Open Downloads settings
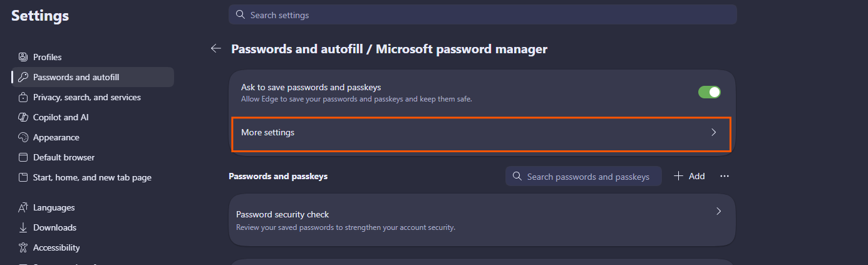868x265 pixels. [93, 227]
